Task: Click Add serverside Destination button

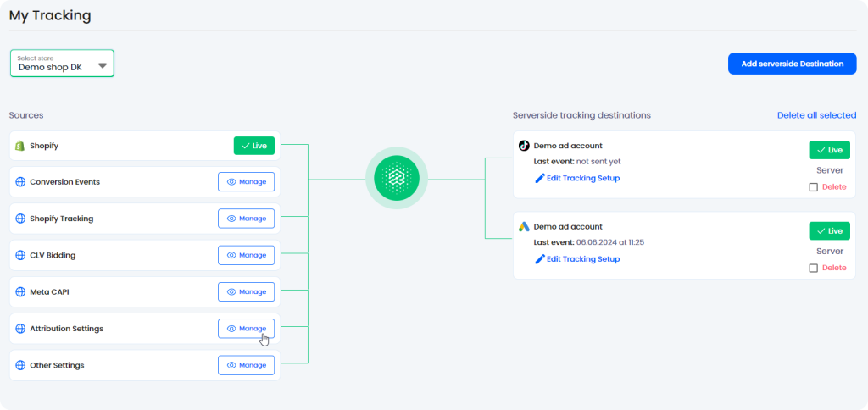Action: tap(793, 64)
